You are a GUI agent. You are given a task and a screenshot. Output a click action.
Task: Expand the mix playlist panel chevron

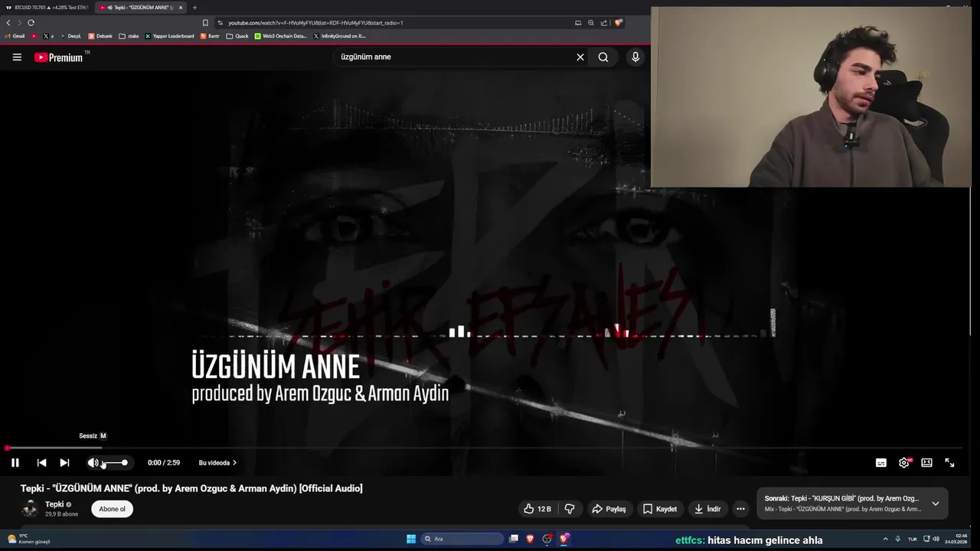click(x=936, y=504)
